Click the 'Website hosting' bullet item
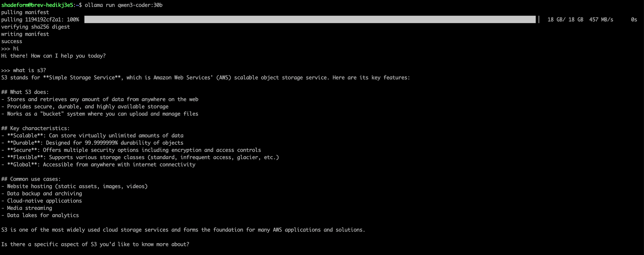 pos(74,186)
